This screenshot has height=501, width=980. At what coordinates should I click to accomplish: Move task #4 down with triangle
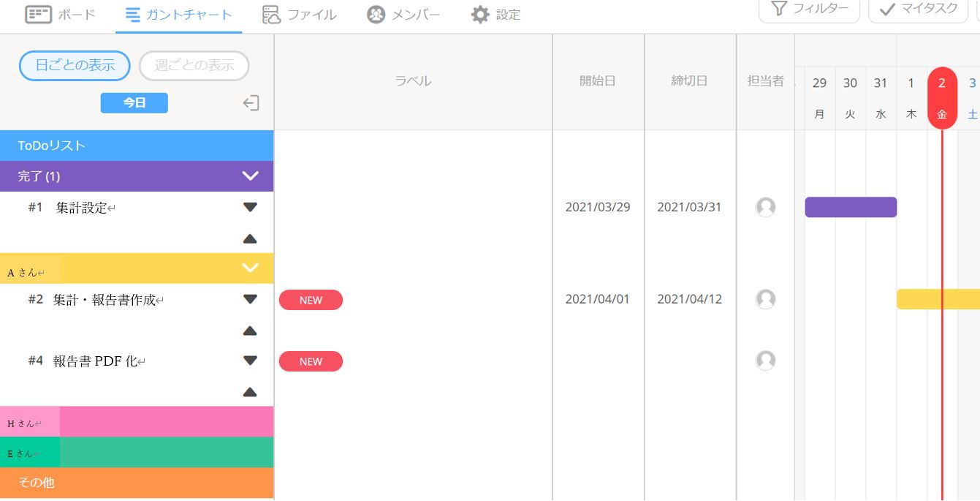click(250, 361)
